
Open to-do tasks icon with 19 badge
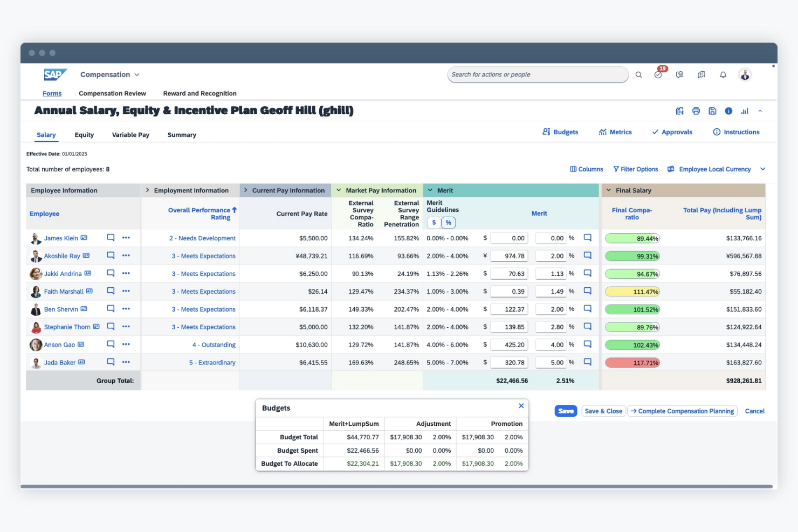[x=658, y=74]
